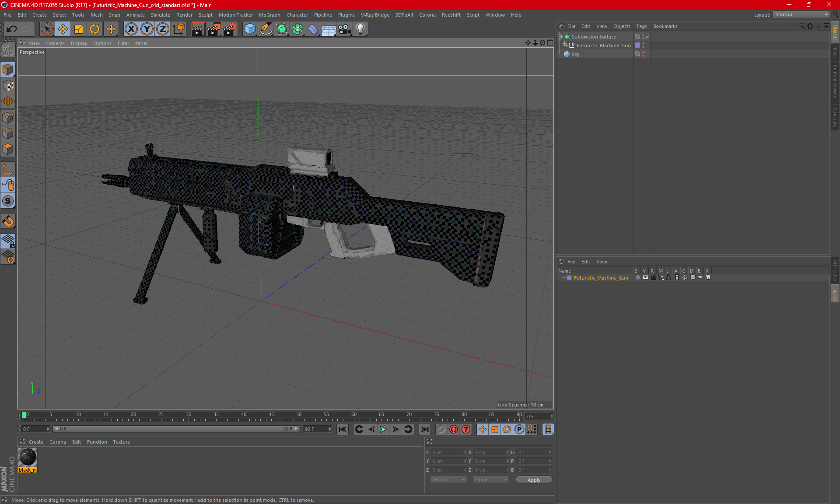This screenshot has height=504, width=840.
Task: Add a Cube primitive object
Action: [x=250, y=29]
